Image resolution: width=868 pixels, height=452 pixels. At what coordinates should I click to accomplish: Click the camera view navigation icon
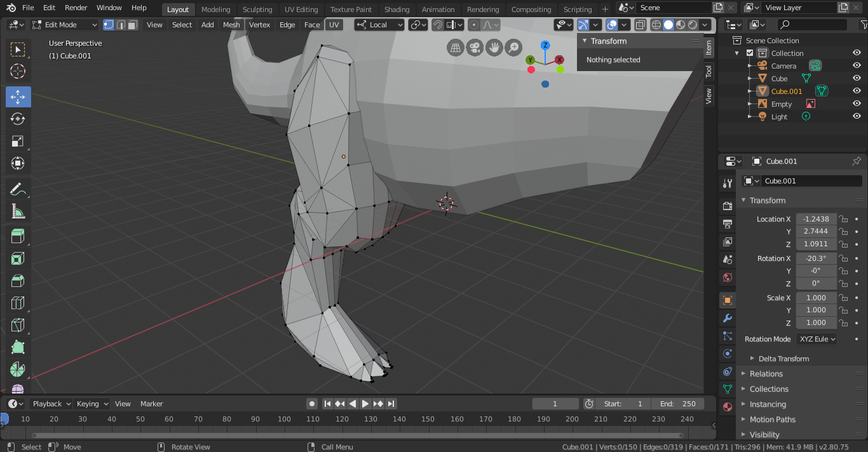[x=474, y=48]
